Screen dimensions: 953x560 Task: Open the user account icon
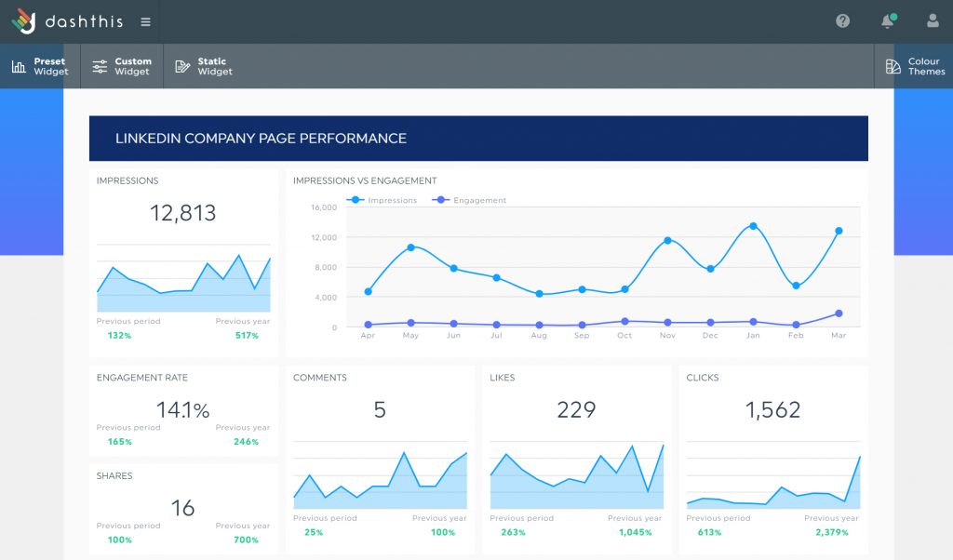point(933,21)
